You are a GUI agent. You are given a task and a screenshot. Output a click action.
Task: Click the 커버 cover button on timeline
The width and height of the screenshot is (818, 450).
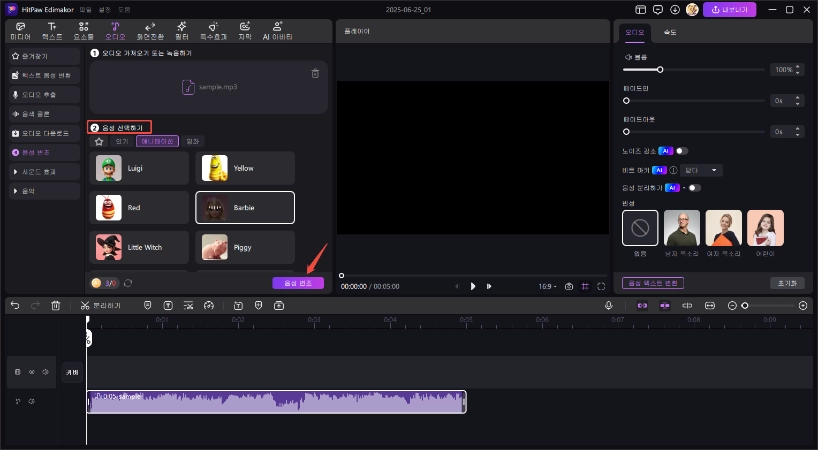click(x=73, y=372)
